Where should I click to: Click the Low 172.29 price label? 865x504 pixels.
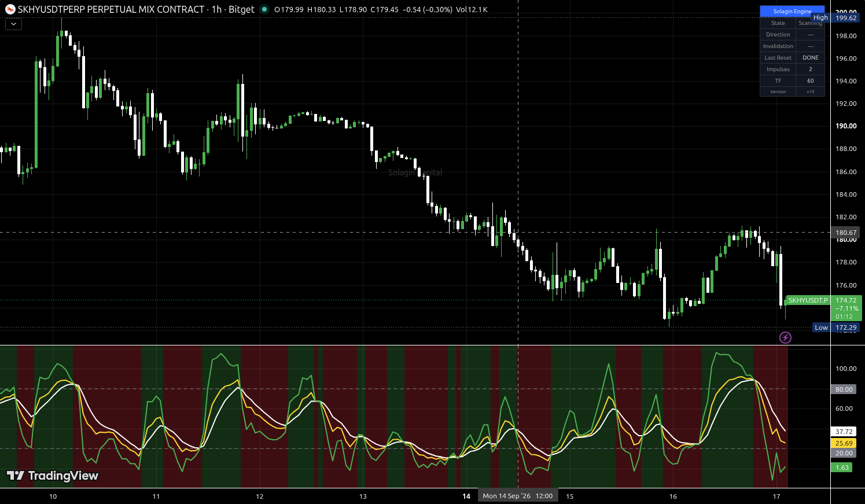tap(836, 328)
